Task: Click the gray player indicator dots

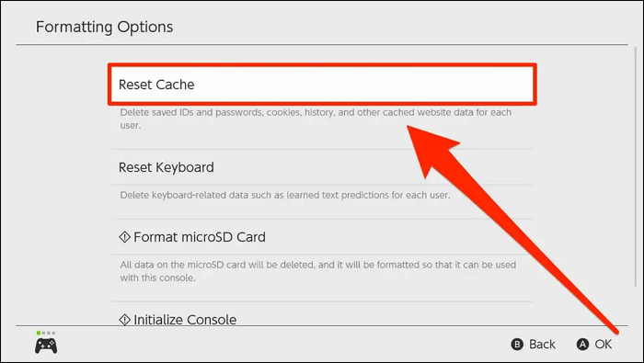Action: point(49,333)
